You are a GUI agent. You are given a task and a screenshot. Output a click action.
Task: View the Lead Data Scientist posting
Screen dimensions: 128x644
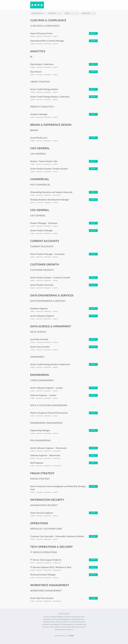pyautogui.click(x=39, y=339)
